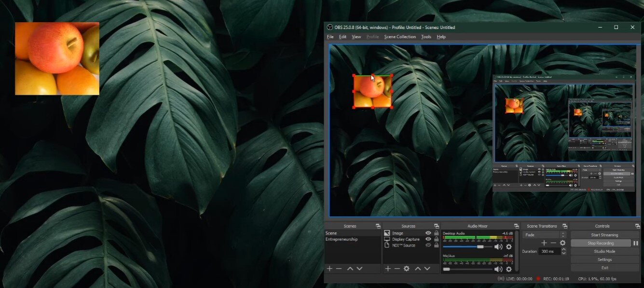
Task: Open the Scene Collection menu
Action: pyautogui.click(x=399, y=37)
